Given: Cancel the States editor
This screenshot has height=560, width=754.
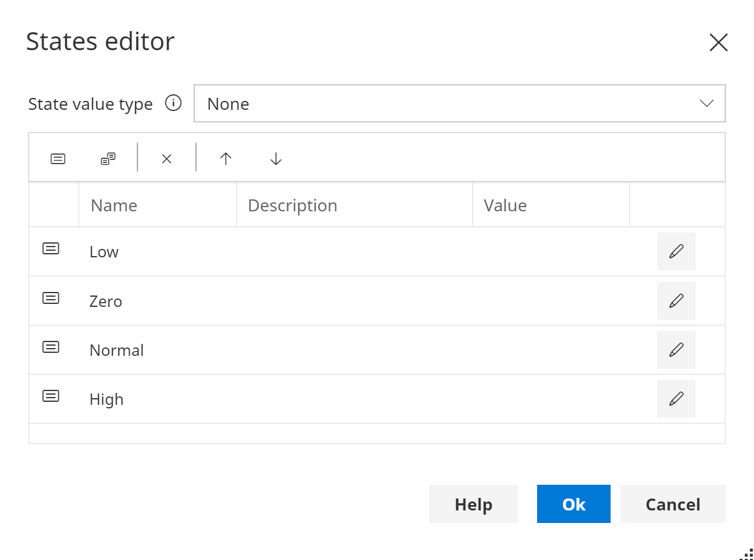Looking at the screenshot, I should [673, 504].
